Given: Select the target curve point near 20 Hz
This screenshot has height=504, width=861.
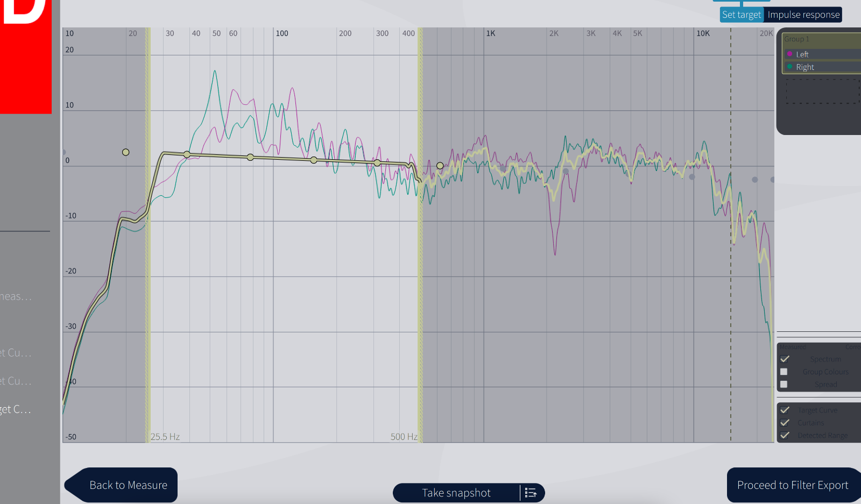Looking at the screenshot, I should [x=125, y=152].
